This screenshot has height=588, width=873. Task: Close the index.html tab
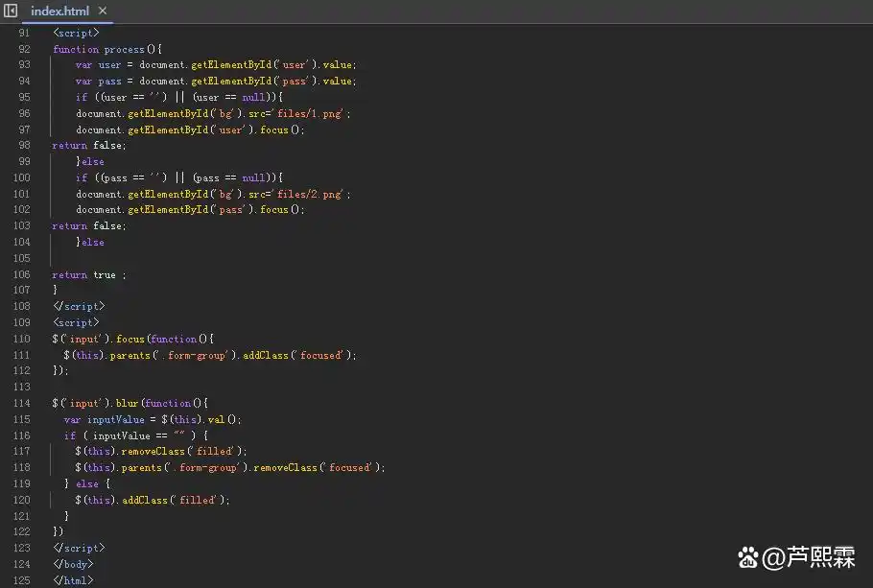103,11
